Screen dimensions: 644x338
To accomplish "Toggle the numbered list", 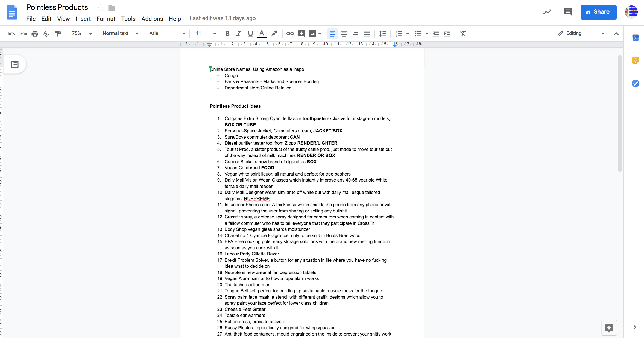I will (399, 34).
